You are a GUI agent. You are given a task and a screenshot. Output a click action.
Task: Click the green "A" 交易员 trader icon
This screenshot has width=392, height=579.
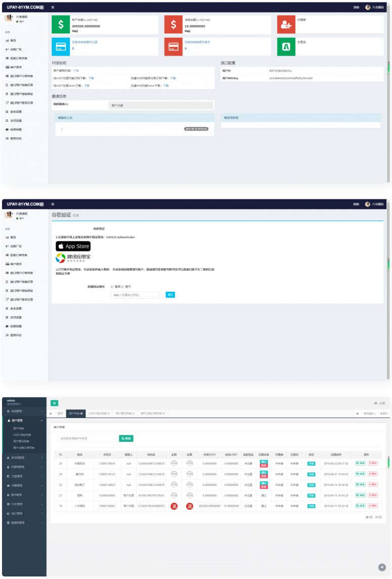286,47
